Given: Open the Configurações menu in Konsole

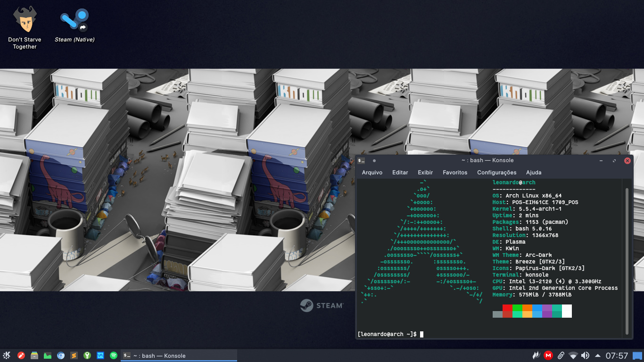Looking at the screenshot, I should [x=497, y=173].
